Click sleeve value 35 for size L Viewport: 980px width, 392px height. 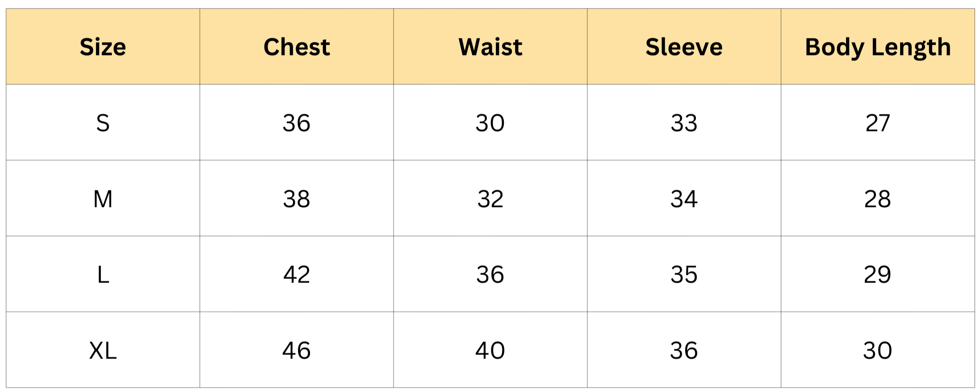(x=684, y=274)
